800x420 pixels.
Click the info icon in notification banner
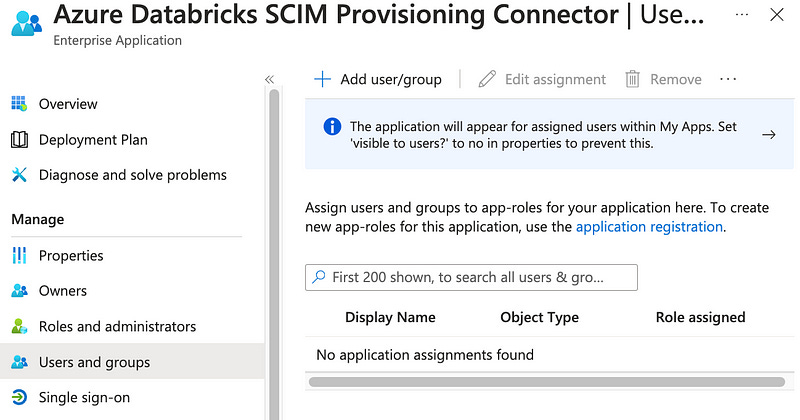click(332, 127)
